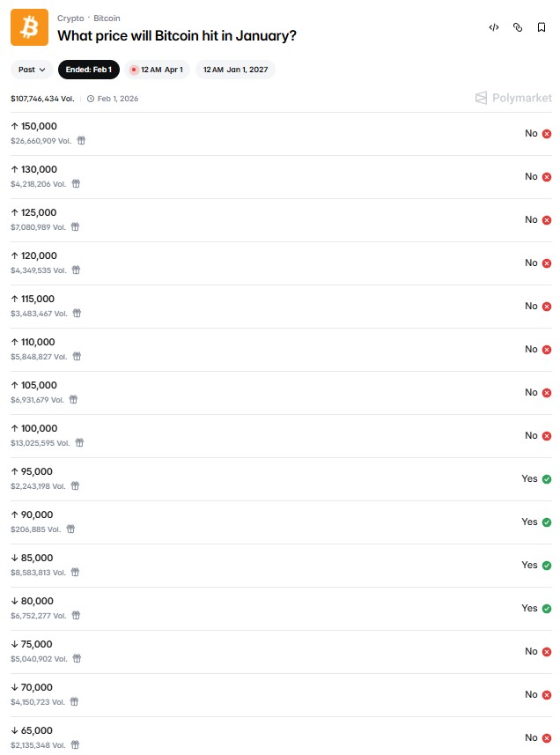Click gift icon on ↑ 150,000 row
Image resolution: width=560 pixels, height=755 pixels.
pyautogui.click(x=81, y=141)
